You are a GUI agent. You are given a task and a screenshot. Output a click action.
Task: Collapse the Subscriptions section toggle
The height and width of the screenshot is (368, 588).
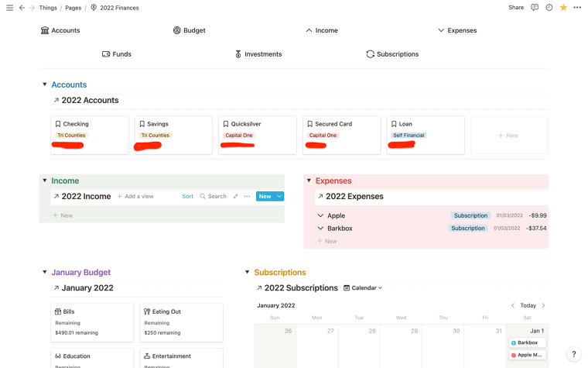tap(248, 273)
